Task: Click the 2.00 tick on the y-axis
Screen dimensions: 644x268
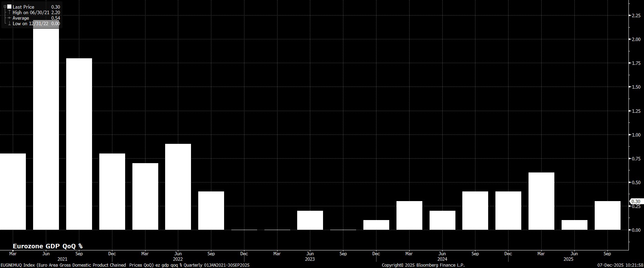Action: pos(636,40)
